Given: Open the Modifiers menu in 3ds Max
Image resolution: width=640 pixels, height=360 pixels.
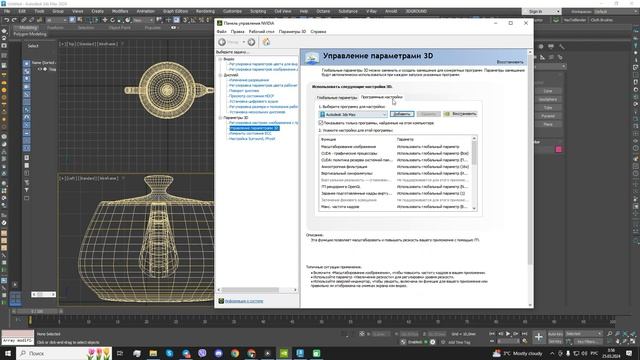Looking at the screenshot, I should (x=120, y=11).
